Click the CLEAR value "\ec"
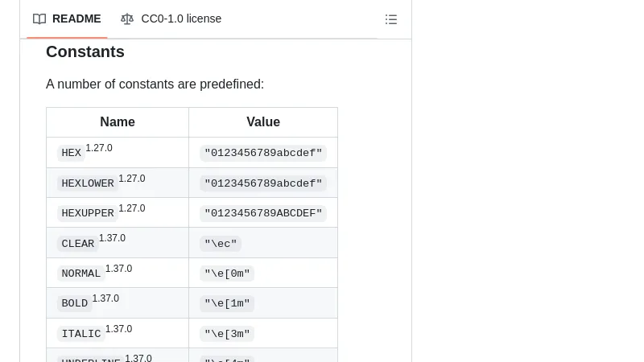Image resolution: width=644 pixels, height=362 pixels. [x=221, y=244]
